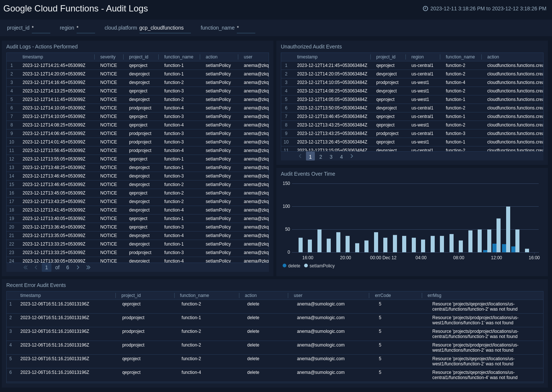
Task: Go to next page in Unauthorized Audit Events
Action: 351,156
